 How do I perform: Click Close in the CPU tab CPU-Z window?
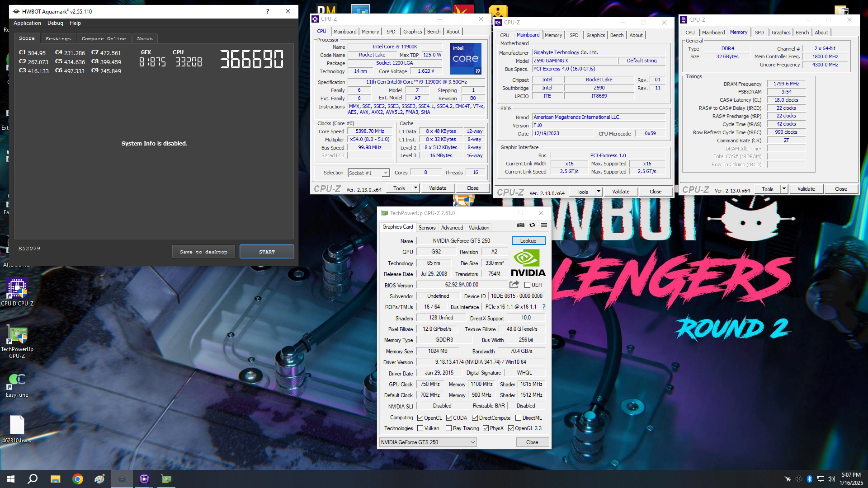(472, 188)
